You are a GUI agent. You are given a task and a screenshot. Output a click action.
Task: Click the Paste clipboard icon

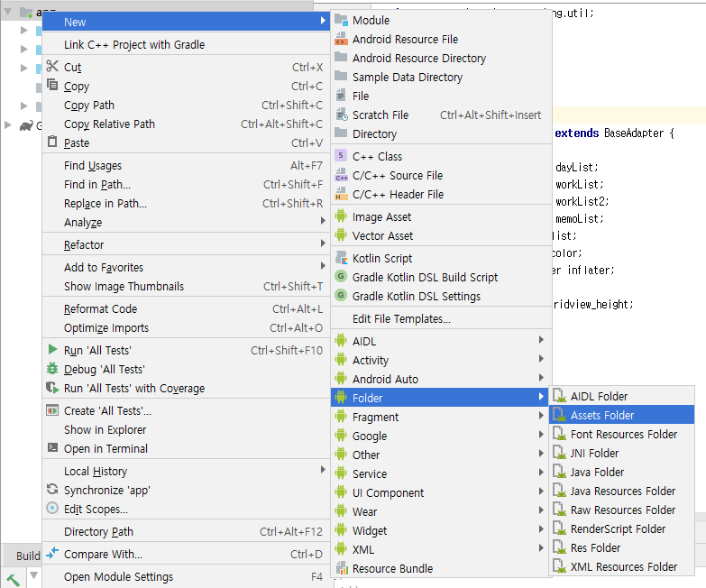[52, 142]
